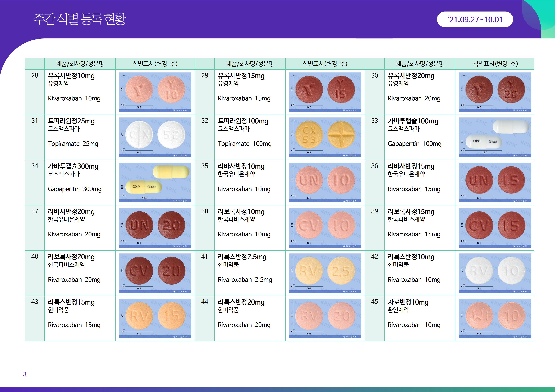Click the WI 10 자로반정 tablet image

(x=495, y=318)
